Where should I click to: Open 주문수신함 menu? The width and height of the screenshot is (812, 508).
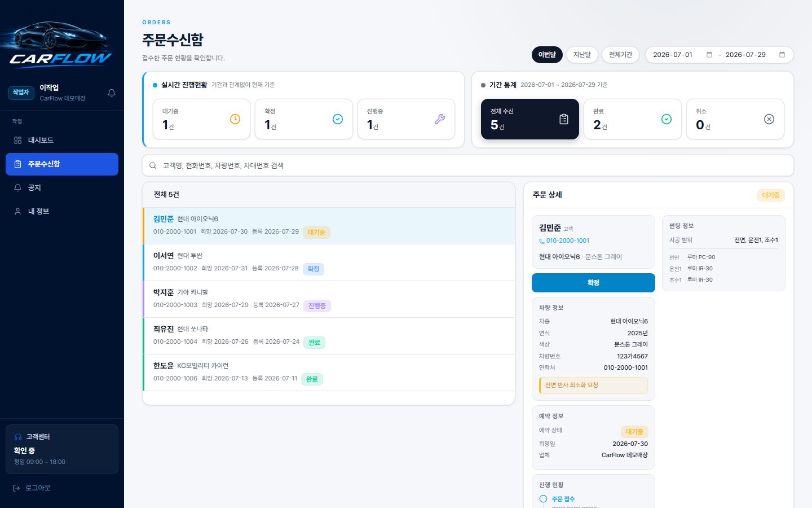pyautogui.click(x=62, y=164)
